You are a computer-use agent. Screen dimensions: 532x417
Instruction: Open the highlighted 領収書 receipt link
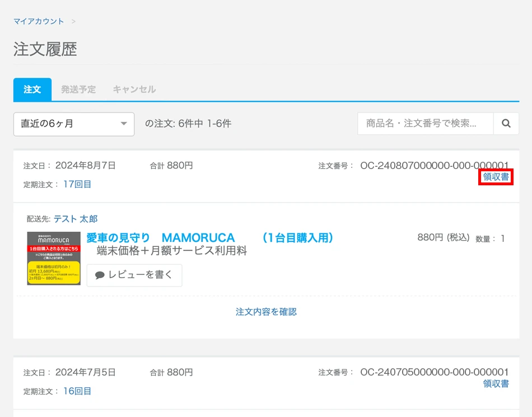pos(495,176)
